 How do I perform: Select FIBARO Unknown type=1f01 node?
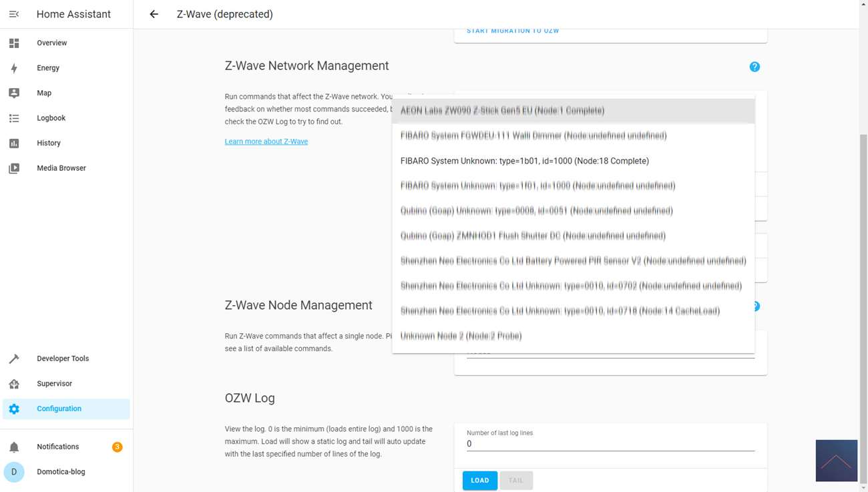[574, 186]
